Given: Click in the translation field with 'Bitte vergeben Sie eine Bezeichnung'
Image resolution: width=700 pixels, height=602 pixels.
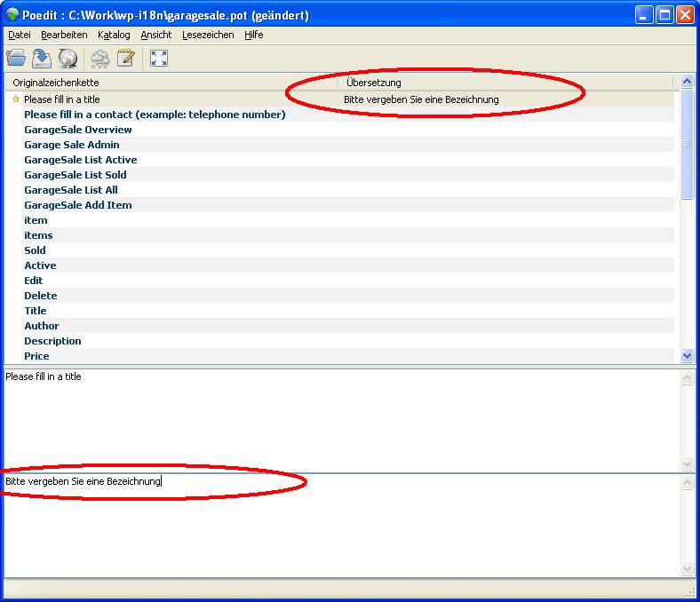Looking at the screenshot, I should tap(342, 526).
